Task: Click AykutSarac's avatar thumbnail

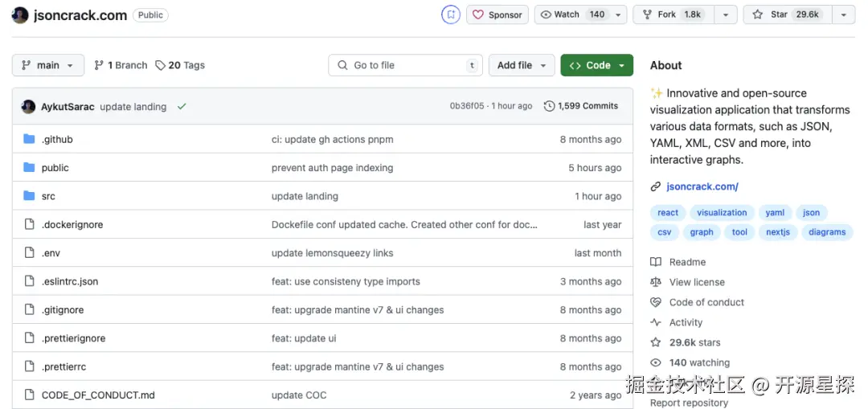Action: [x=28, y=106]
